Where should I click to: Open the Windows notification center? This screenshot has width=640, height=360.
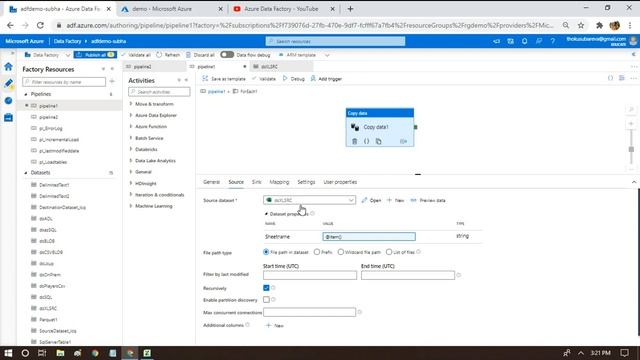coord(624,353)
